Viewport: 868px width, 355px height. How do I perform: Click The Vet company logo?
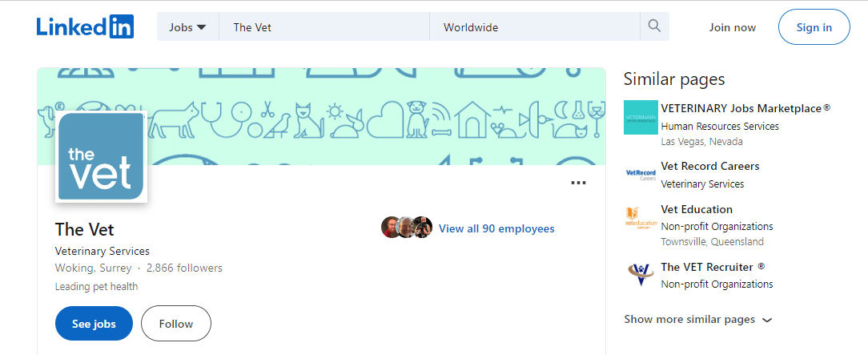click(x=102, y=156)
